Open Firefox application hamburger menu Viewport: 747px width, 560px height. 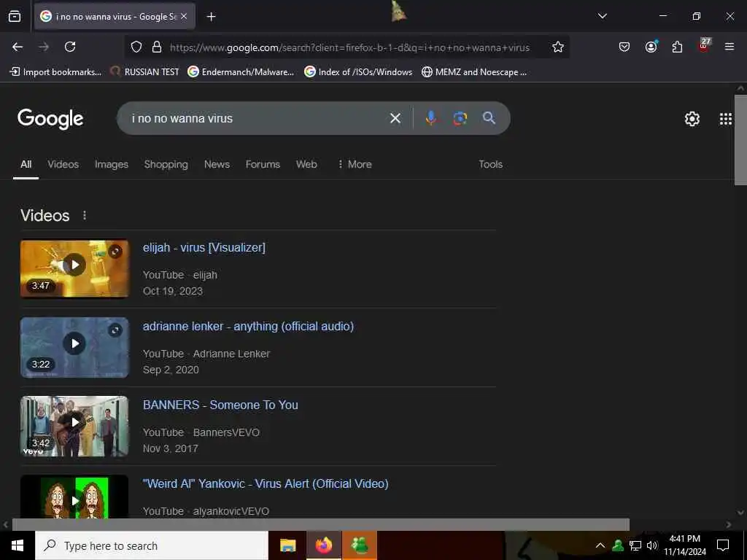729,47
